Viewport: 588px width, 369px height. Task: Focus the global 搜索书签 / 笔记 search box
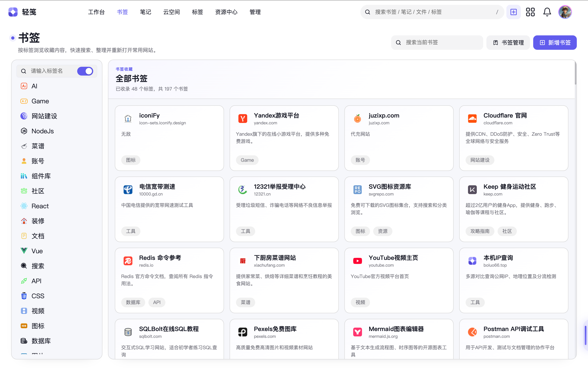432,12
